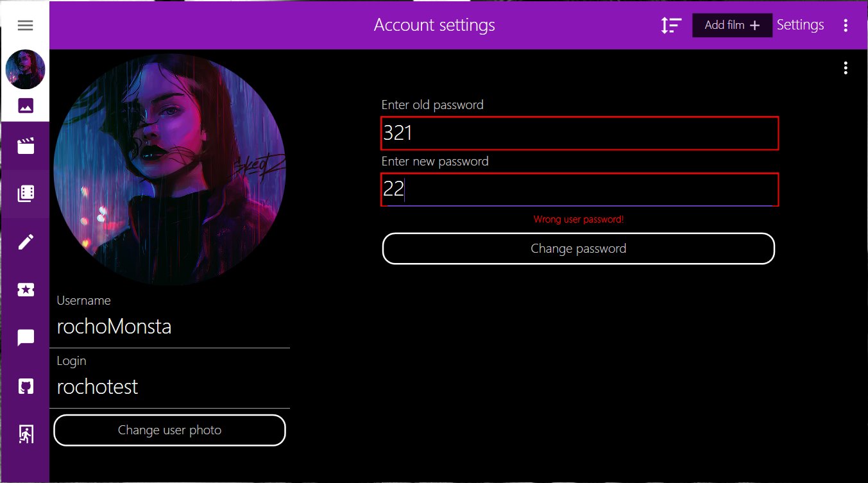
Task: Open the video library sidebar icon
Action: (x=25, y=194)
